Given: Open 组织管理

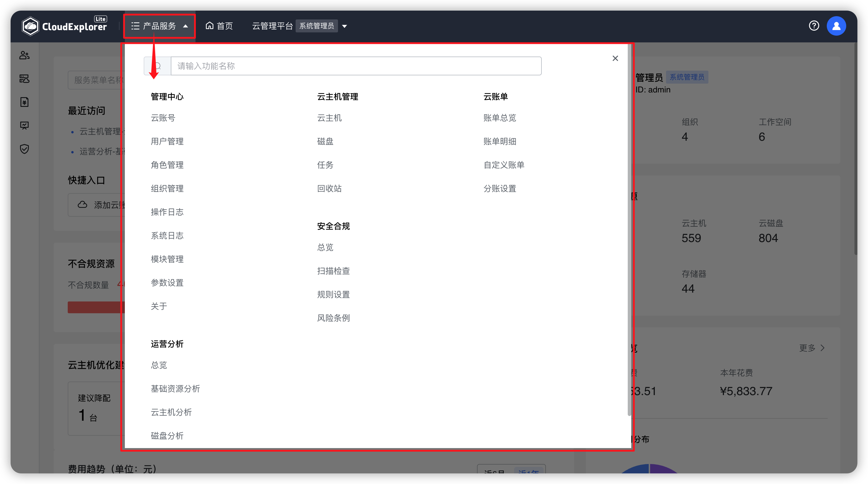Looking at the screenshot, I should [x=167, y=189].
